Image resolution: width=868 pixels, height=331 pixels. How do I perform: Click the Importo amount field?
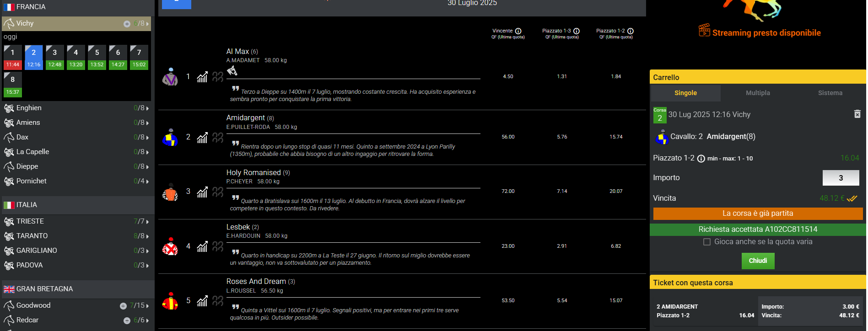(x=841, y=178)
